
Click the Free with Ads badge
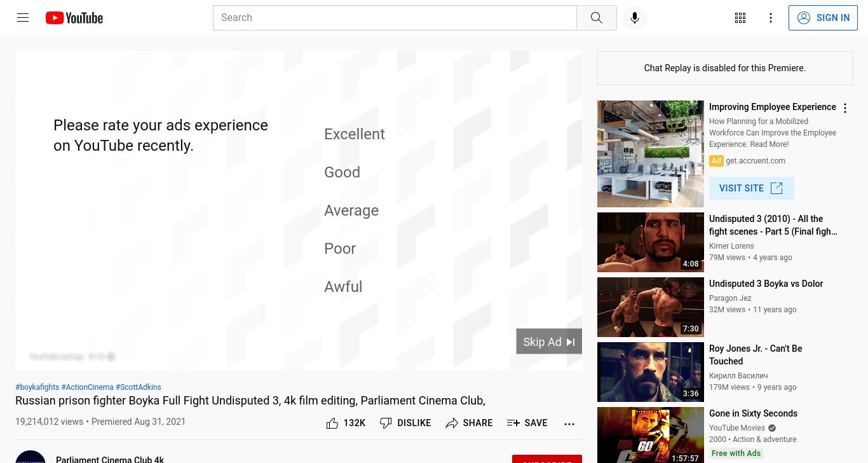736,453
